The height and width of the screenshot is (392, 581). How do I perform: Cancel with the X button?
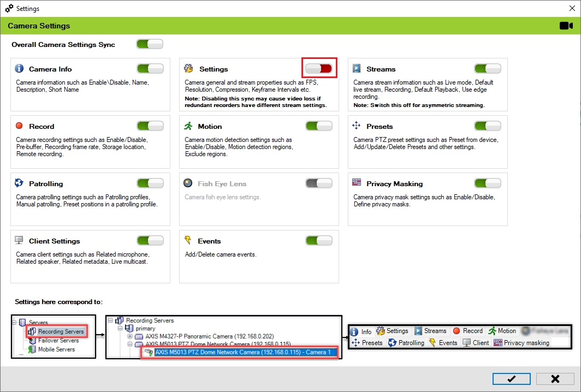(x=555, y=379)
